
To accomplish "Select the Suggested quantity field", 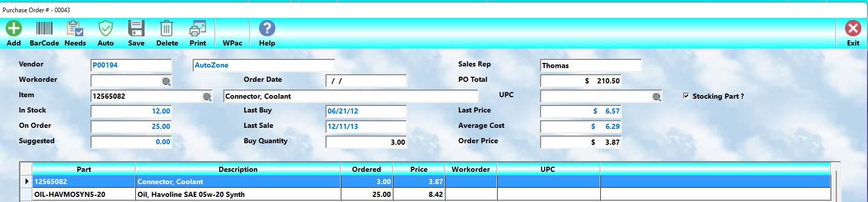I will pos(131,142).
